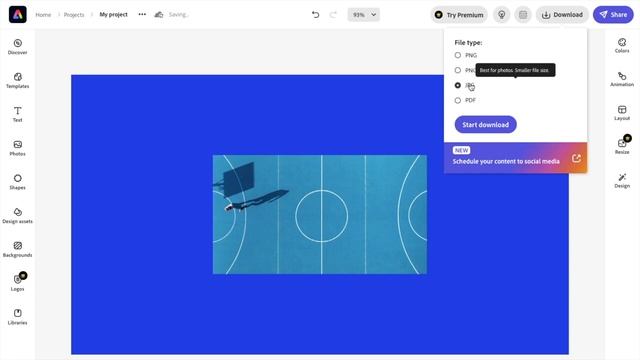Click Start download button

[x=486, y=124]
